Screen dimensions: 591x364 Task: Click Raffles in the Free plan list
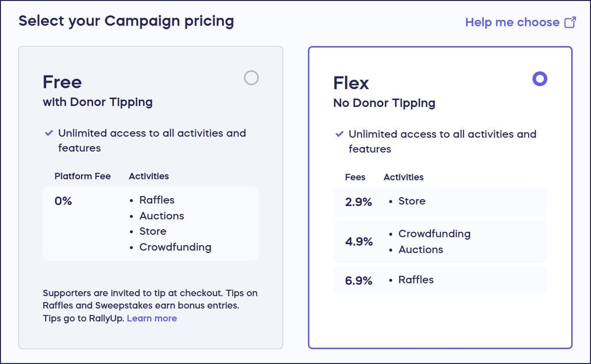(157, 200)
